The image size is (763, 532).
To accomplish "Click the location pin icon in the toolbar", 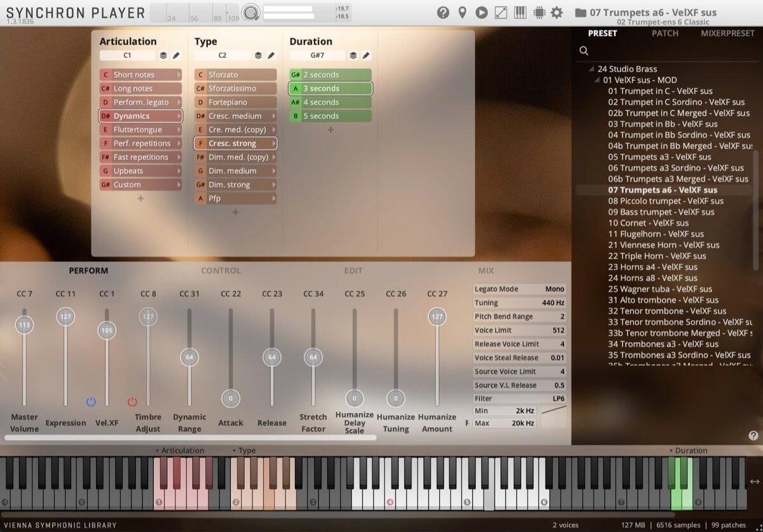I will (462, 12).
